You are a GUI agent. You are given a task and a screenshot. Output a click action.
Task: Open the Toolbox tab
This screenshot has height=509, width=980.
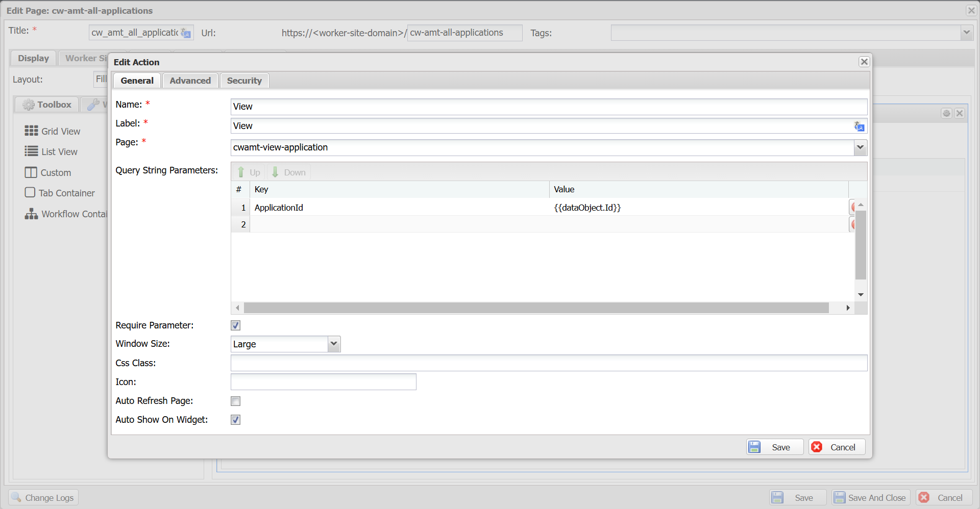[46, 105]
